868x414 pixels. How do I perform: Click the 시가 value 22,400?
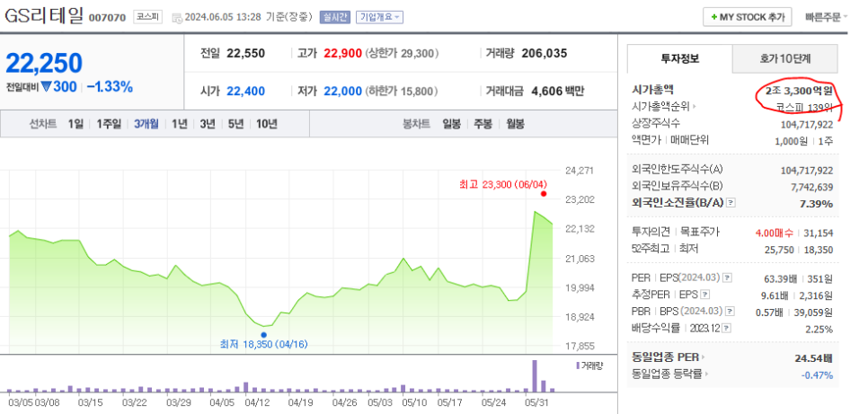click(246, 92)
